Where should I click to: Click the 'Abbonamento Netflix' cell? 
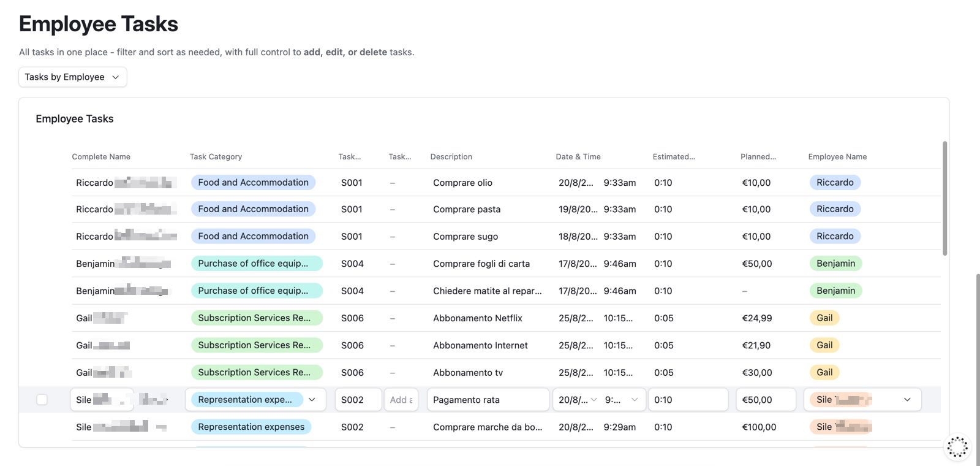tap(478, 318)
